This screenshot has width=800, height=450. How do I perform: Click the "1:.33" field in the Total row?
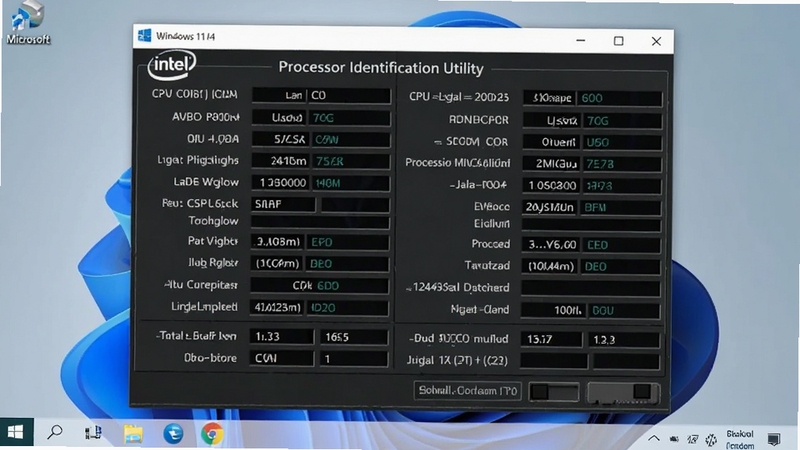(282, 337)
